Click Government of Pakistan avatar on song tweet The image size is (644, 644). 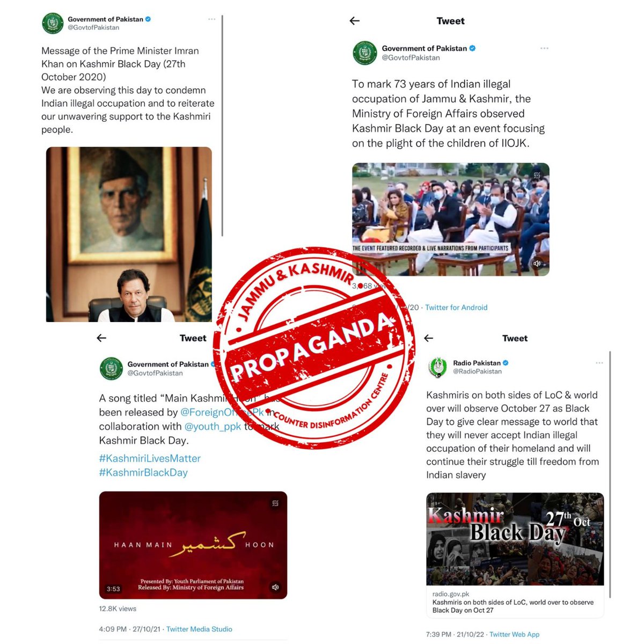tap(111, 368)
